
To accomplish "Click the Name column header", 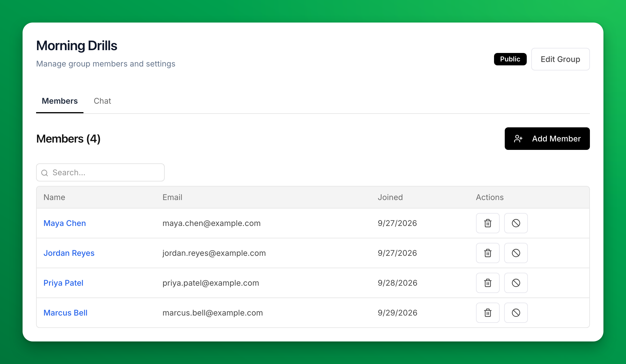I will (54, 197).
